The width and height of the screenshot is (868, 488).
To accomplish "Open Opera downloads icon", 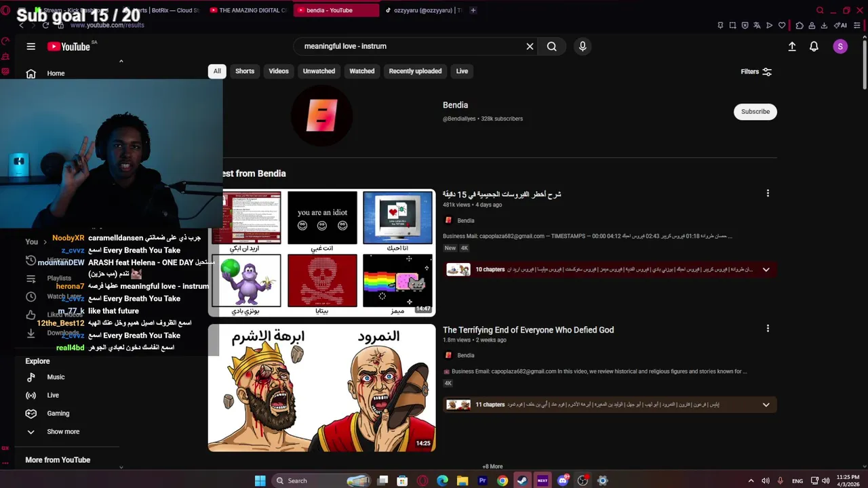I will click(x=824, y=25).
